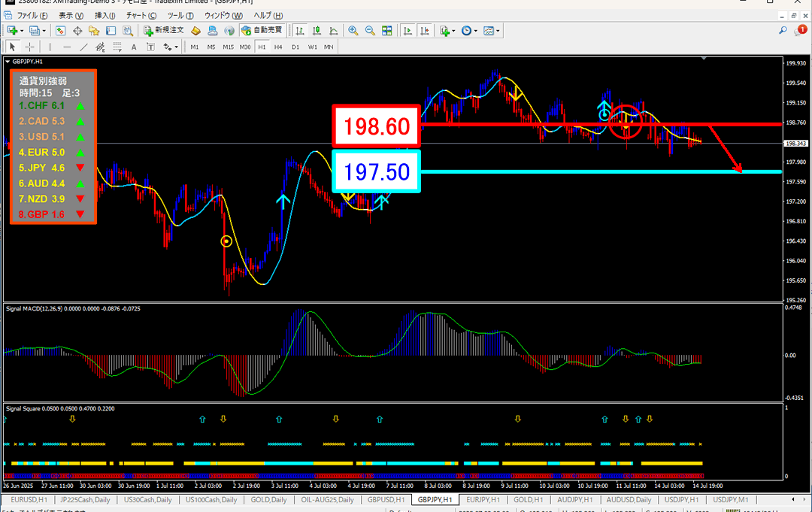Open the Data Window crosshair-circle icon

[x=77, y=31]
